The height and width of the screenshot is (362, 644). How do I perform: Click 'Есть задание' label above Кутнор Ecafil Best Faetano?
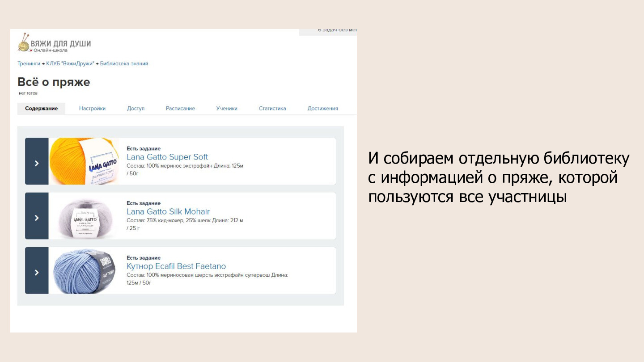click(144, 258)
